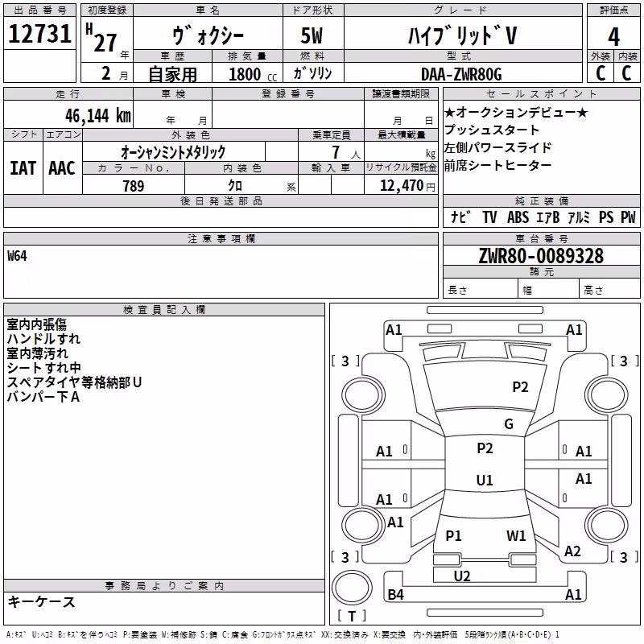Screen dimensions: 644x644
Task: Select the アルミ equipment entry
Action: [579, 217]
